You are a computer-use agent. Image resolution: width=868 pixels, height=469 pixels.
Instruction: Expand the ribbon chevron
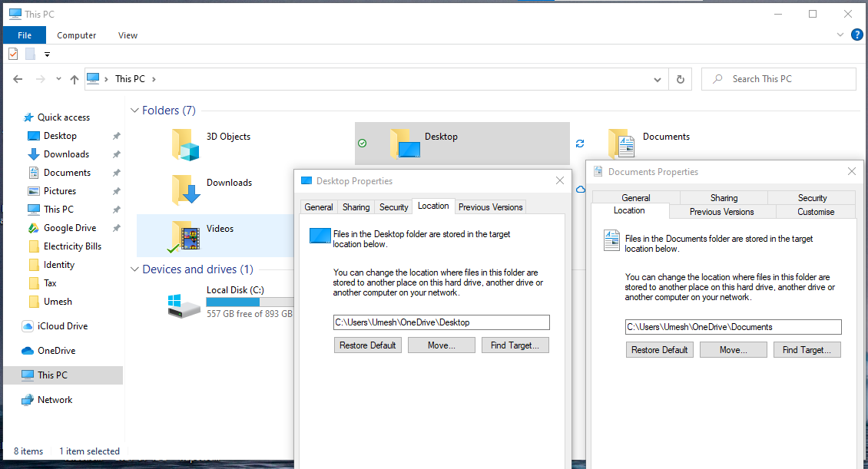click(x=840, y=35)
